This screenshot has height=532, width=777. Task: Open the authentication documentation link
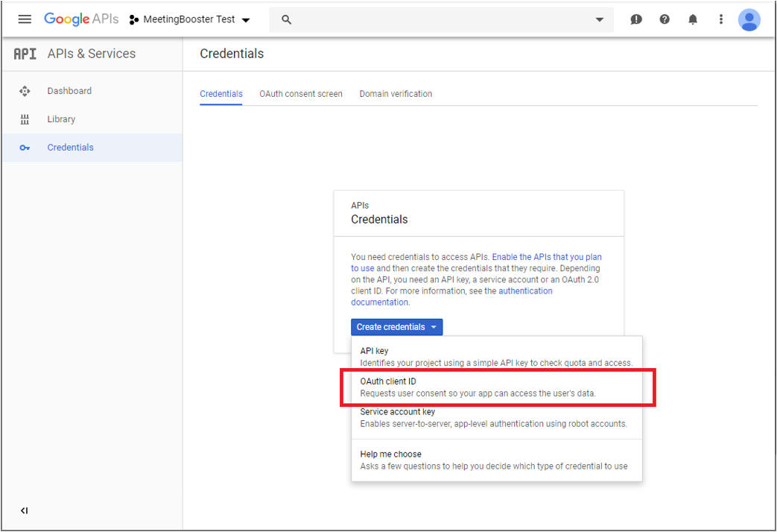coord(525,291)
